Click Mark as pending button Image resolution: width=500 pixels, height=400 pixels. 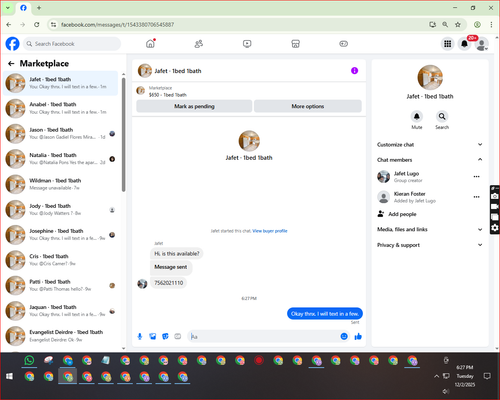pyautogui.click(x=194, y=106)
